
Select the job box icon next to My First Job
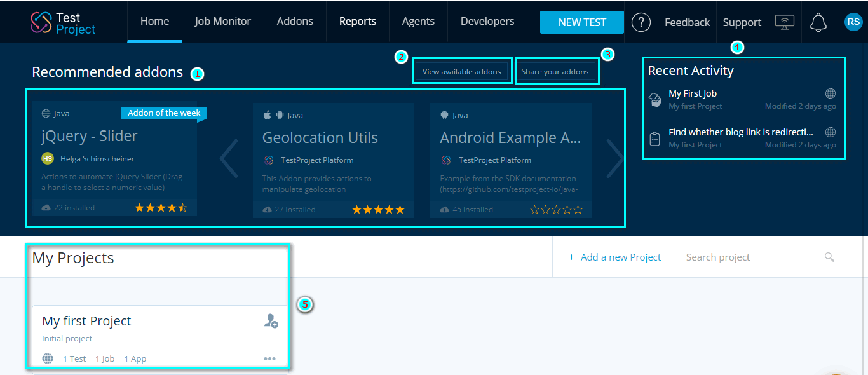point(655,99)
